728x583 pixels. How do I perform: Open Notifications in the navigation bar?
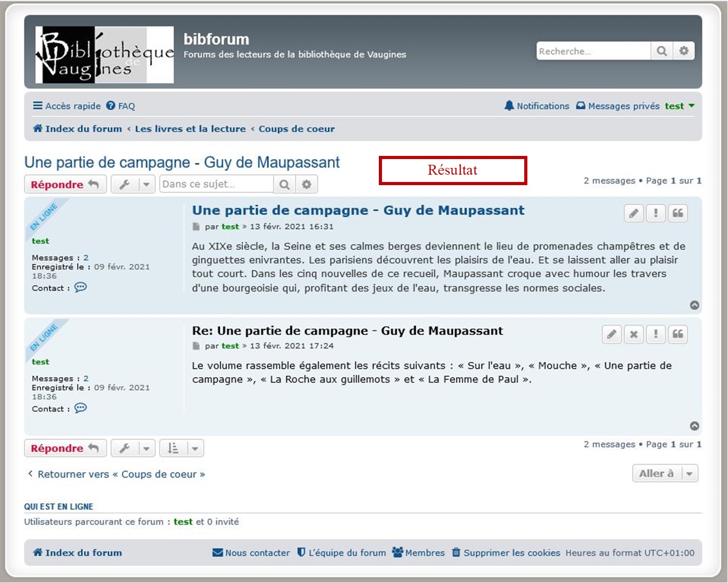pos(537,106)
